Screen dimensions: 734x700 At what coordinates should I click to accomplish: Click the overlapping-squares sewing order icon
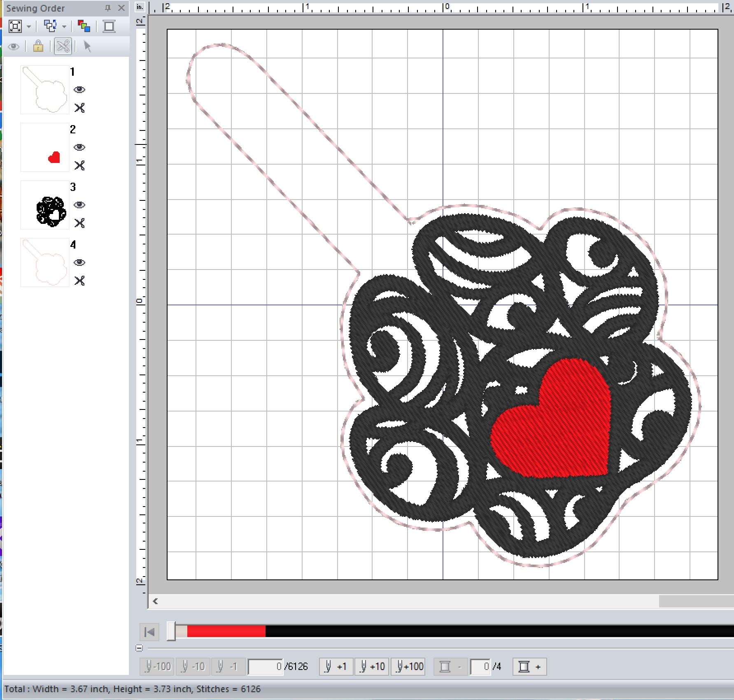pos(50,26)
